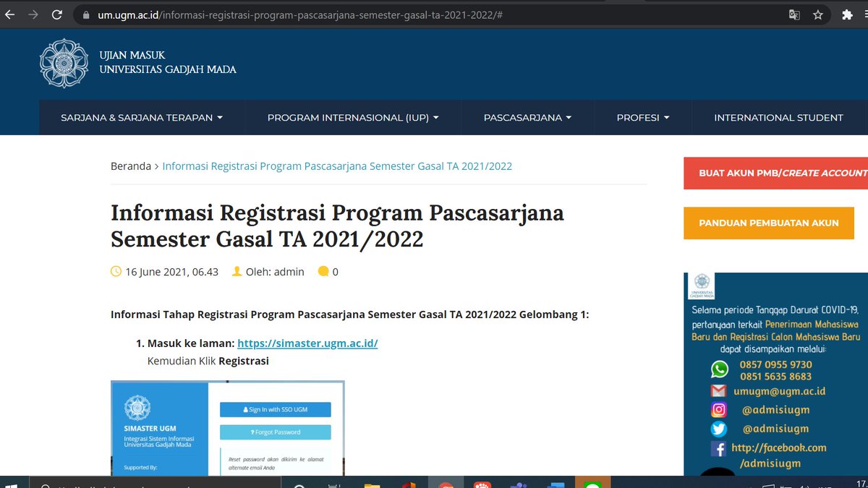Click the Gmail envelope icon in the banner
The image size is (868, 488).
click(718, 390)
